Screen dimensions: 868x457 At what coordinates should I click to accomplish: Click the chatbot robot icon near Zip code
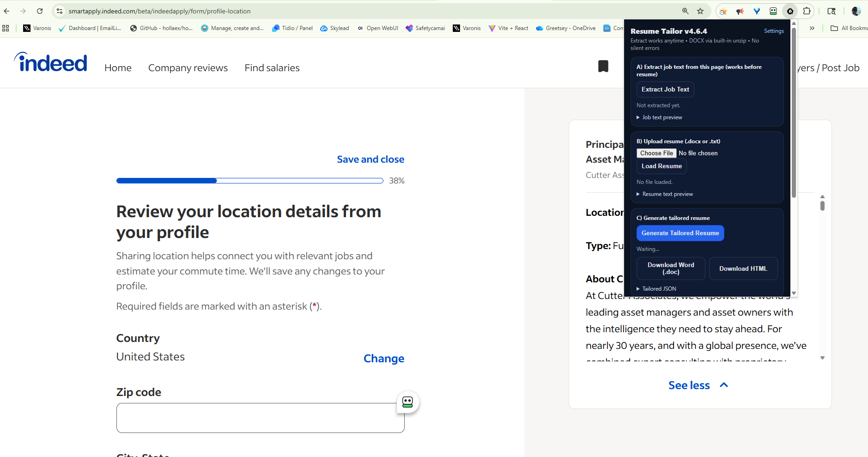(x=407, y=402)
